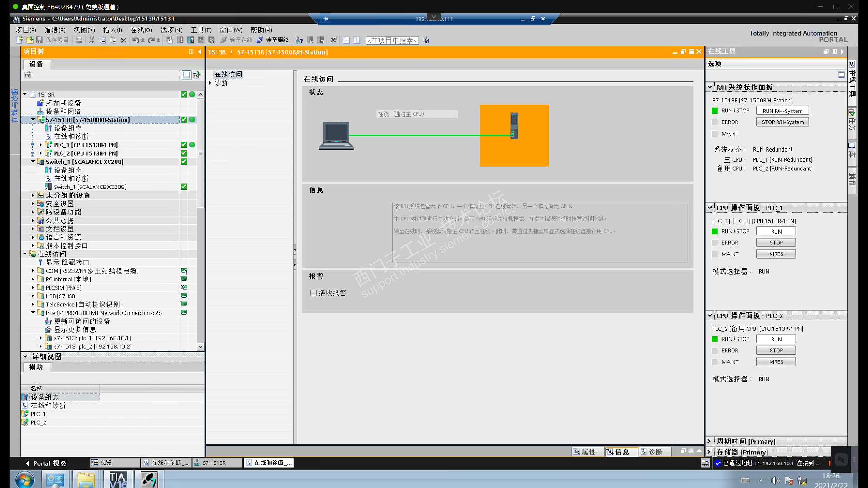Expand the PLC_2 [CPU 1513R-1 PN] node
Image resolution: width=868 pixels, height=488 pixels.
pos(41,153)
